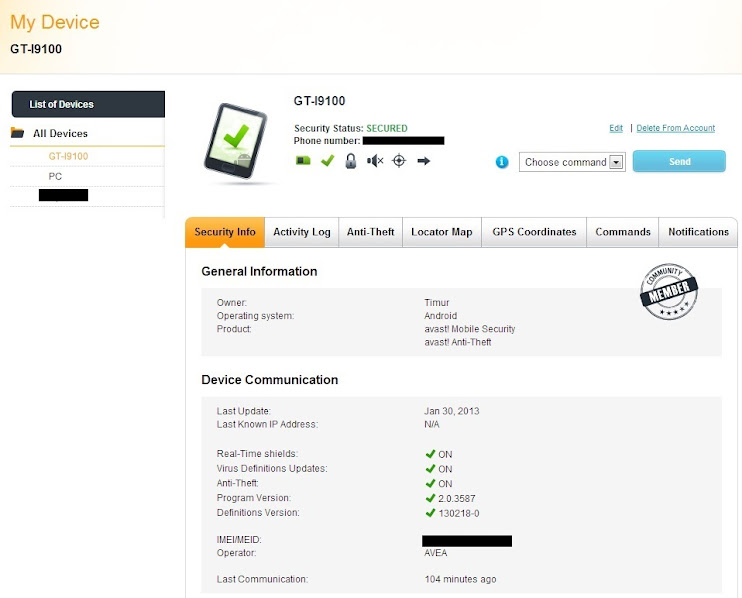Click the General Information heading
The width and height of the screenshot is (742, 598).
259,271
